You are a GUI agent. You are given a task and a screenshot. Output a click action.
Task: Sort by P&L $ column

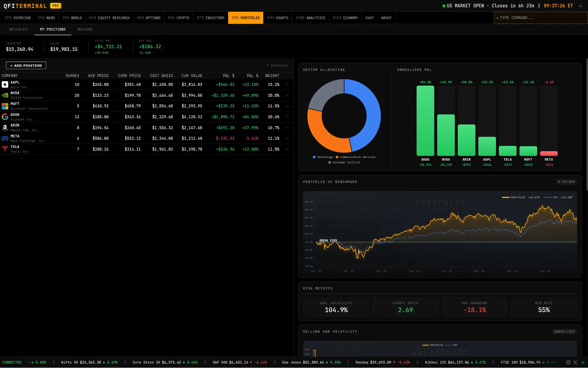(x=229, y=76)
